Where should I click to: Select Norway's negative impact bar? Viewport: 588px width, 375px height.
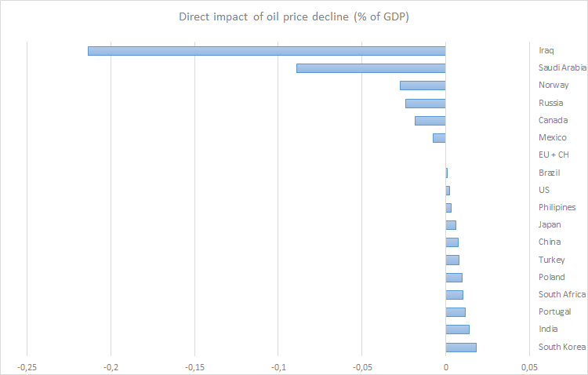coord(423,86)
